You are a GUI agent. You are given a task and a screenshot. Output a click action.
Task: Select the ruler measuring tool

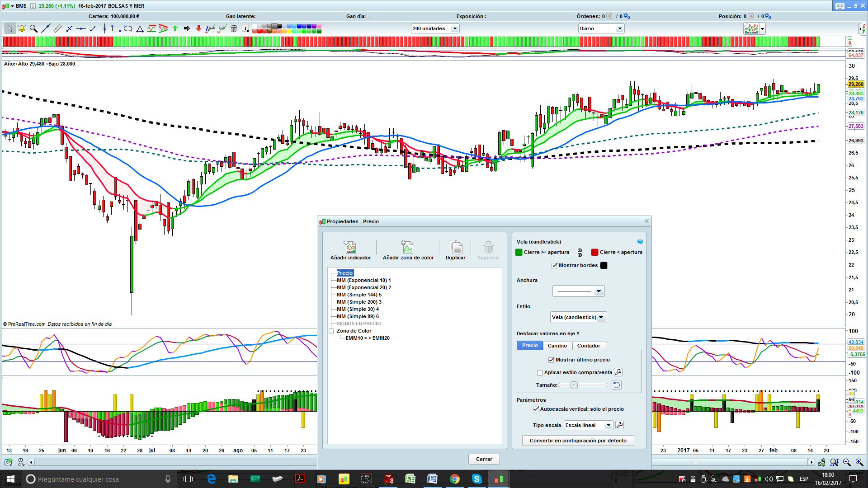tap(57, 28)
